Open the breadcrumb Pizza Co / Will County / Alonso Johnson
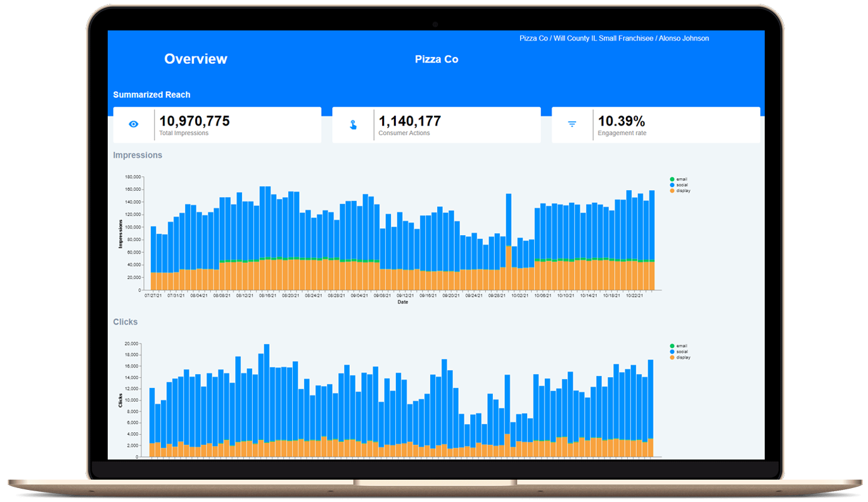Screen dimensions: 868x502 [x=614, y=39]
